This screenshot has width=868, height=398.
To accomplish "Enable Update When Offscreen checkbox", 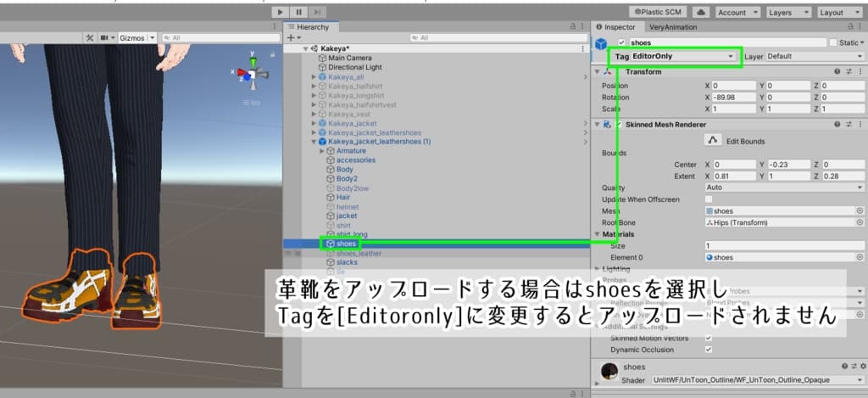I will tap(709, 199).
